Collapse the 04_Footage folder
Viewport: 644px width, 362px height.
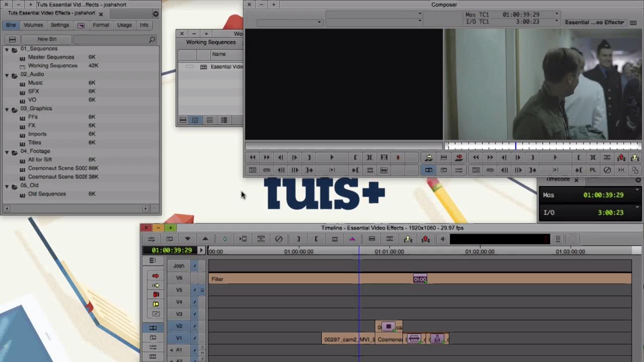click(7, 151)
